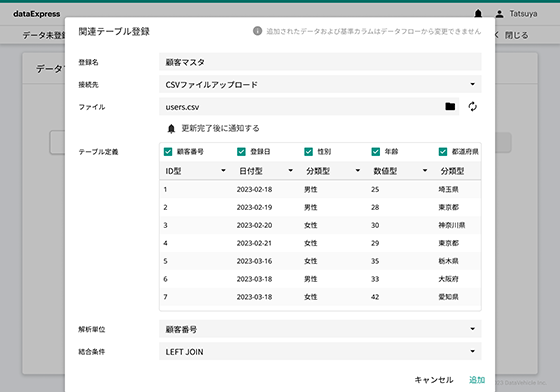Click the age value 25
The height and width of the screenshot is (392, 560).
coord(375,189)
